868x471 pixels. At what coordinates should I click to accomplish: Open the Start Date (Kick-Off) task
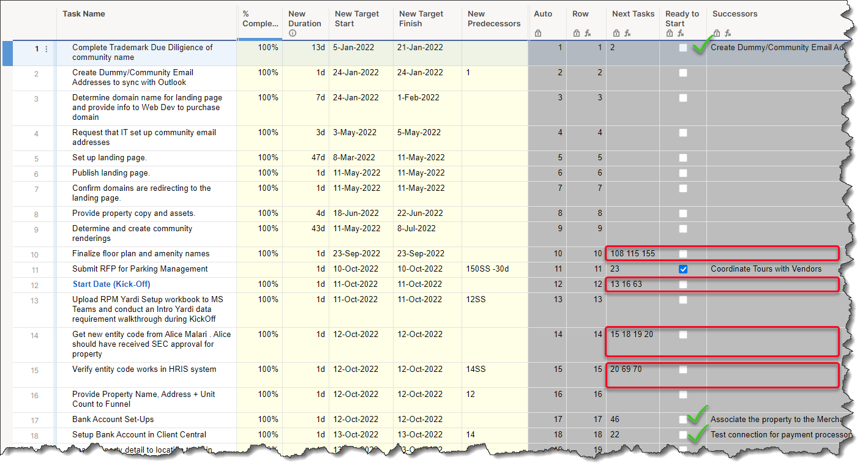[111, 284]
